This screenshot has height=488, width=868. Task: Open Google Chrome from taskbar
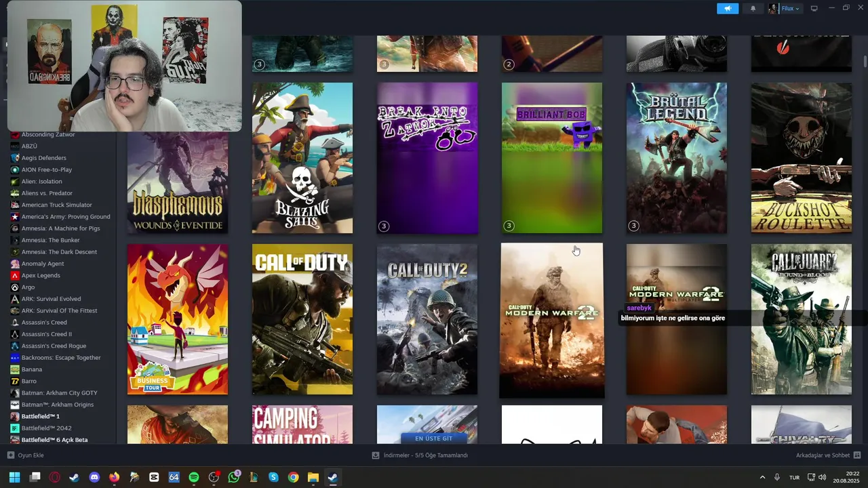tap(293, 477)
